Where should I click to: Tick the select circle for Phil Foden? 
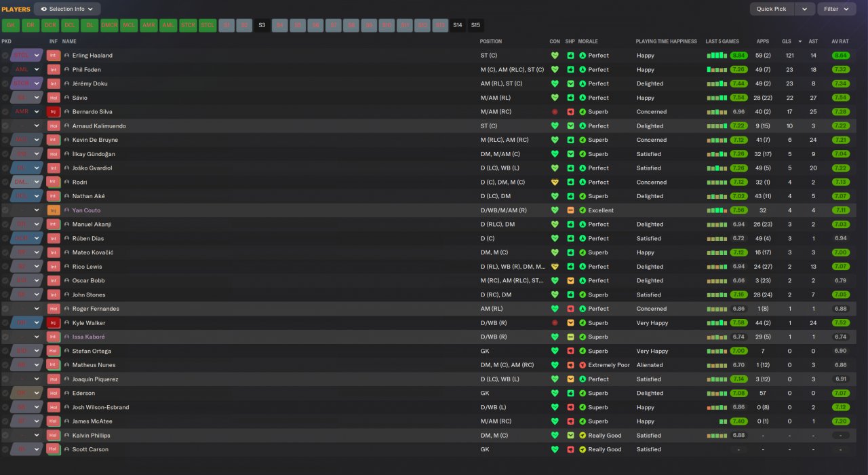pyautogui.click(x=5, y=70)
